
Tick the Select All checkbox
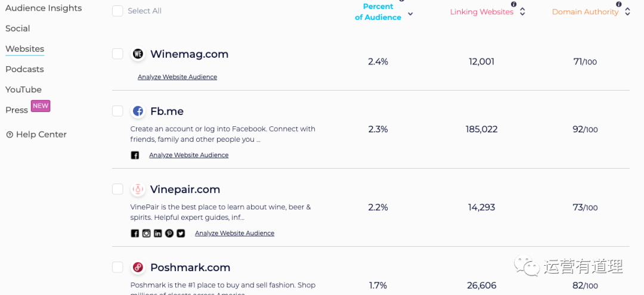tap(117, 11)
